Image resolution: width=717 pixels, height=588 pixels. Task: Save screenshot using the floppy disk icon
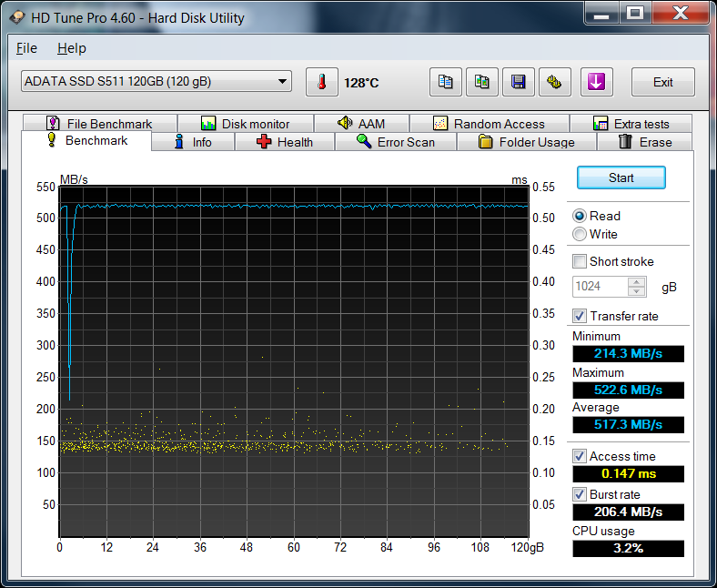(519, 82)
